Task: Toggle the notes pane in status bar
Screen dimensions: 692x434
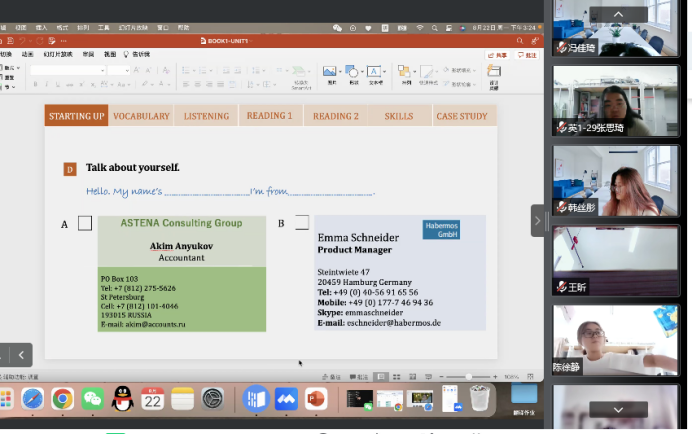Action: [x=336, y=376]
